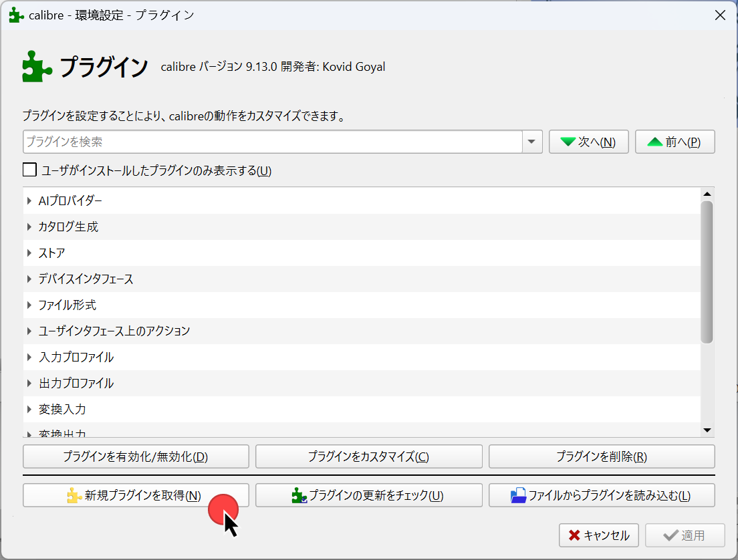Click the プラグインをカスタマイズ(C) button
The image size is (738, 560).
pyautogui.click(x=368, y=456)
